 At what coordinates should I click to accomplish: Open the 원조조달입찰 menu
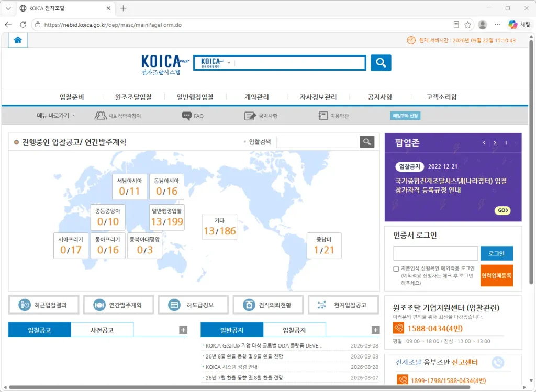point(133,97)
